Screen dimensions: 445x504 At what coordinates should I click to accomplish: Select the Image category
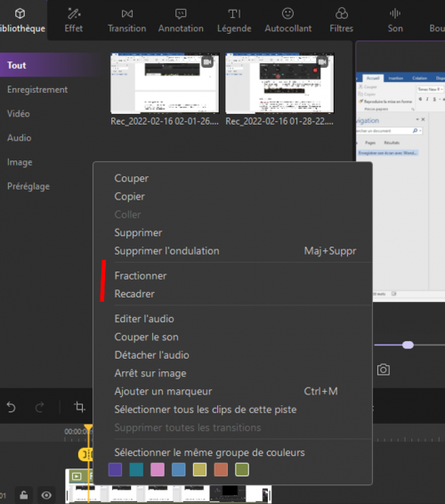[x=20, y=162]
